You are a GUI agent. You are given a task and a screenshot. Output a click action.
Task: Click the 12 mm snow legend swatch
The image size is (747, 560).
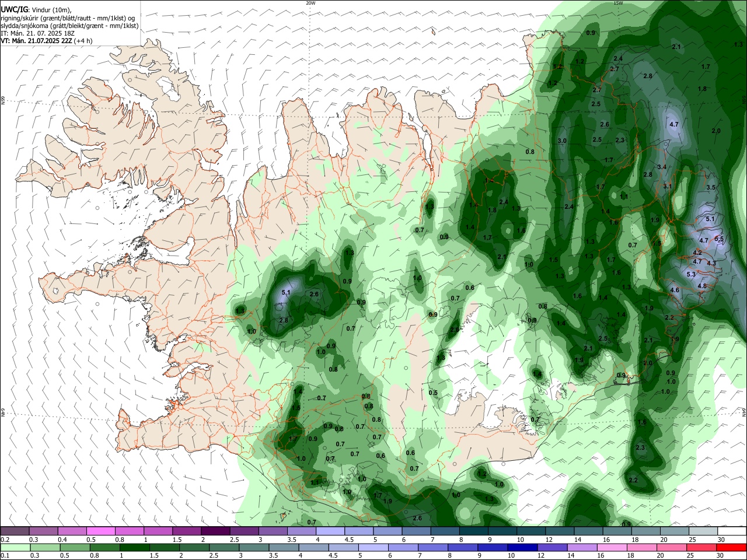click(560, 531)
